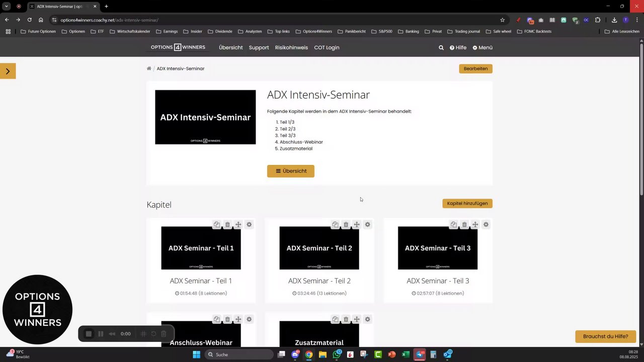The image size is (644, 362).
Task: Click the page vertical scrollbar
Action: [x=641, y=121]
